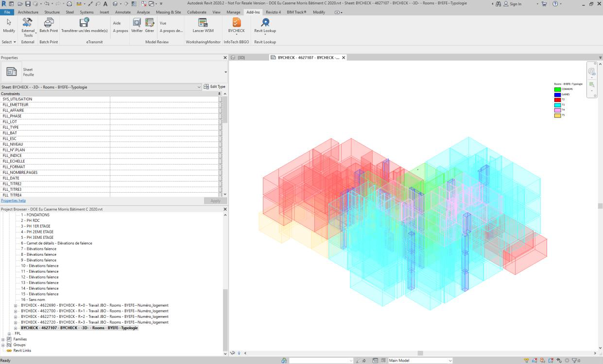The image size is (603, 364).
Task: Click the Edit Type button
Action: point(214,87)
